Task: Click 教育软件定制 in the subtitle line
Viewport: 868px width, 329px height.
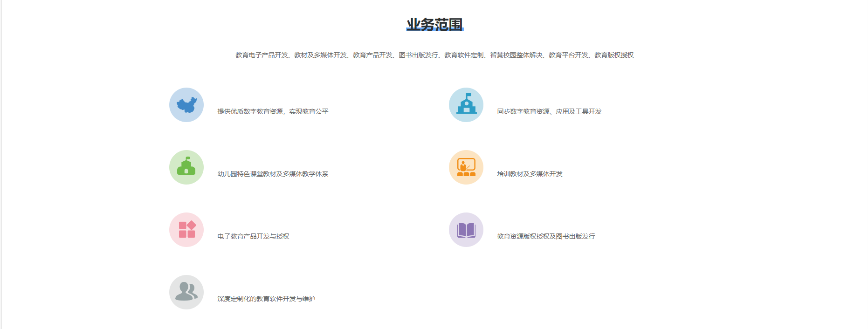Action: click(x=464, y=55)
